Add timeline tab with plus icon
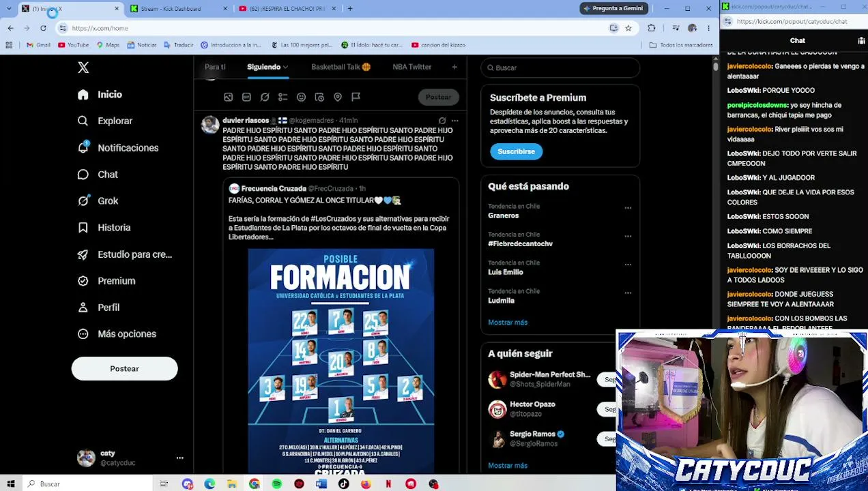The height and width of the screenshot is (491, 868). point(454,67)
